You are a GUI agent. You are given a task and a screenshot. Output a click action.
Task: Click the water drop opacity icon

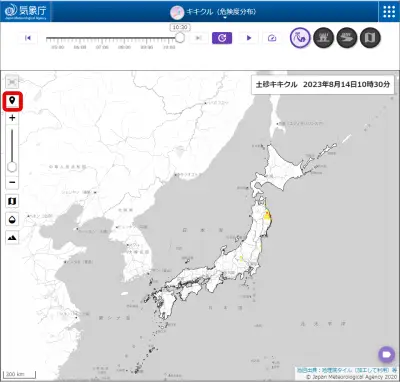pos(12,219)
